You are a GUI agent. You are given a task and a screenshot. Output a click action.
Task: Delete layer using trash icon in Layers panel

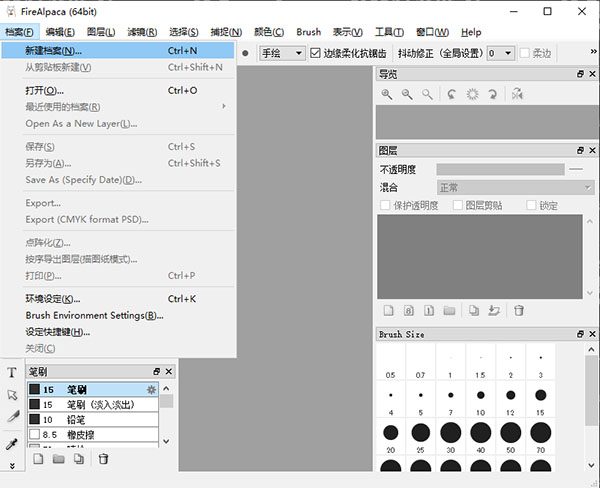[518, 311]
